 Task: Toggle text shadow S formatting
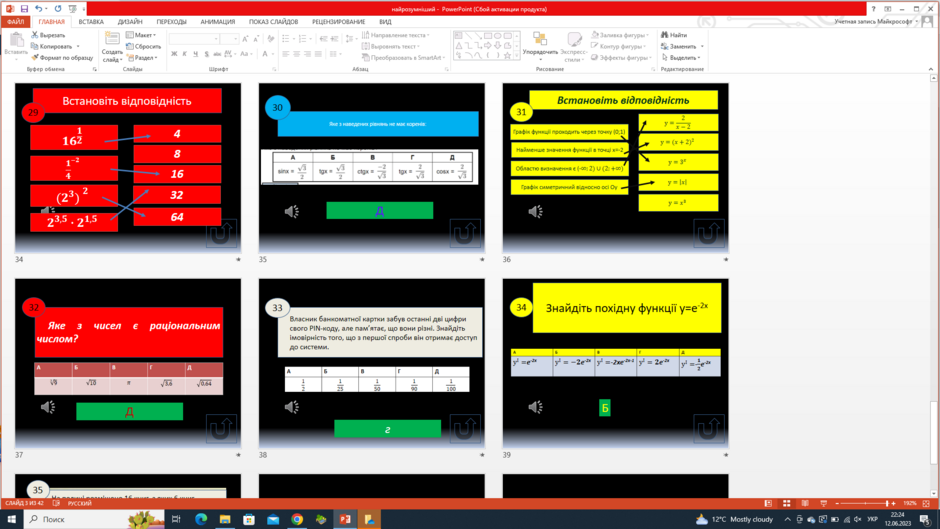pyautogui.click(x=206, y=54)
